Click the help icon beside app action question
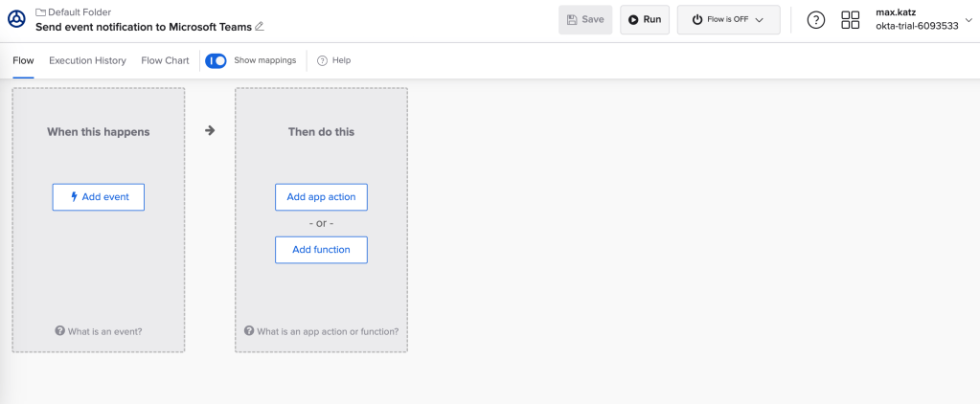The width and height of the screenshot is (980, 404). (249, 331)
